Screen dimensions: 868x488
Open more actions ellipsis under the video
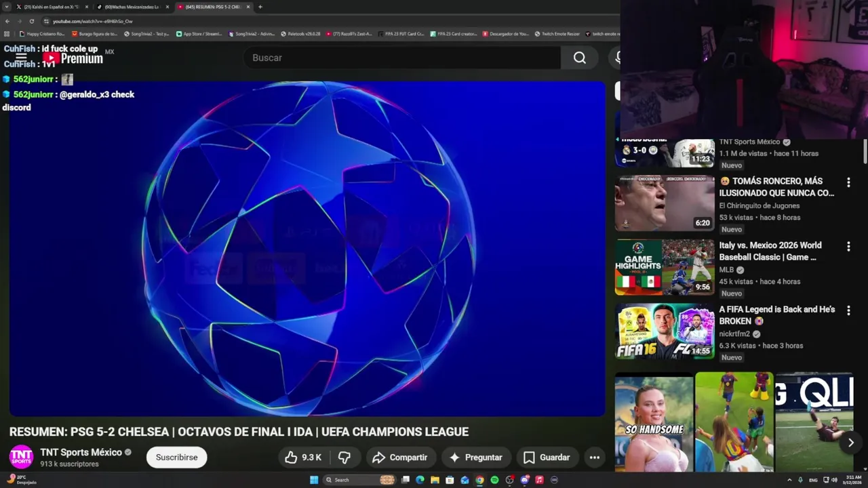tap(595, 457)
